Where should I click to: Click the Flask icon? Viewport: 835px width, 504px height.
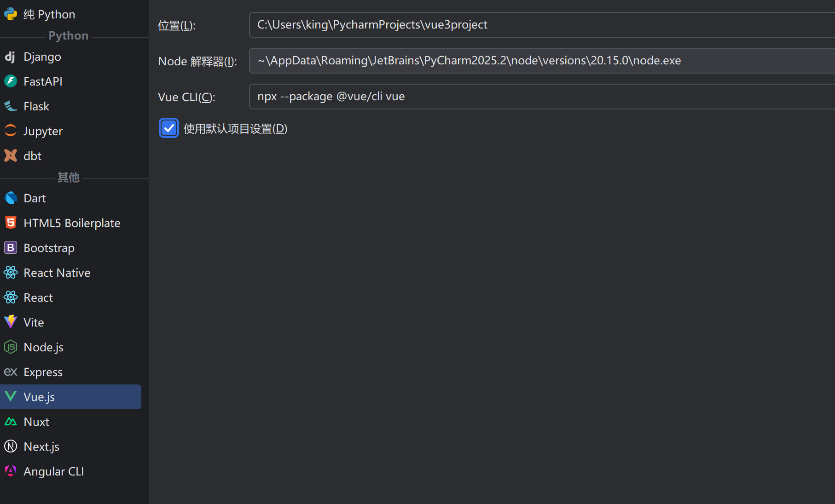(11, 106)
